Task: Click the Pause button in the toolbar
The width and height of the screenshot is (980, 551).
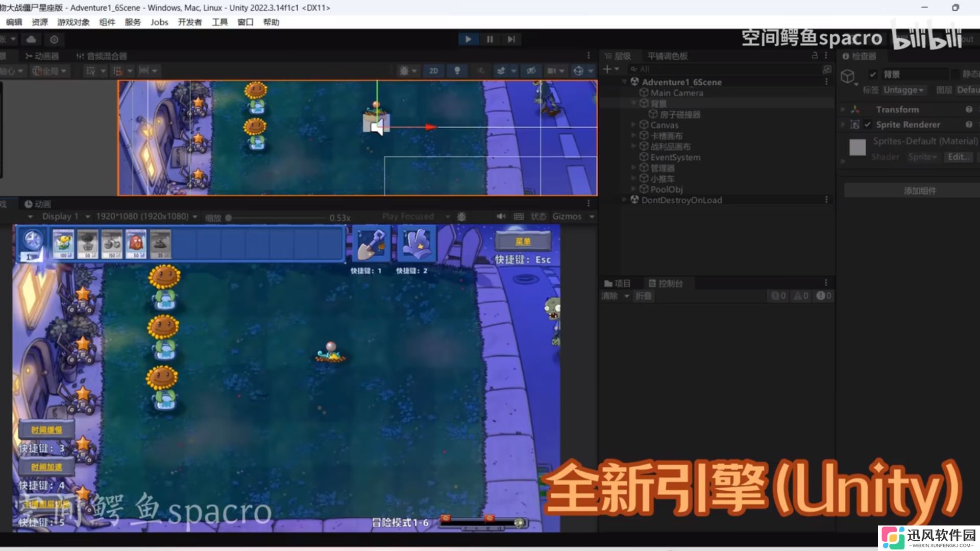Action: 490,39
